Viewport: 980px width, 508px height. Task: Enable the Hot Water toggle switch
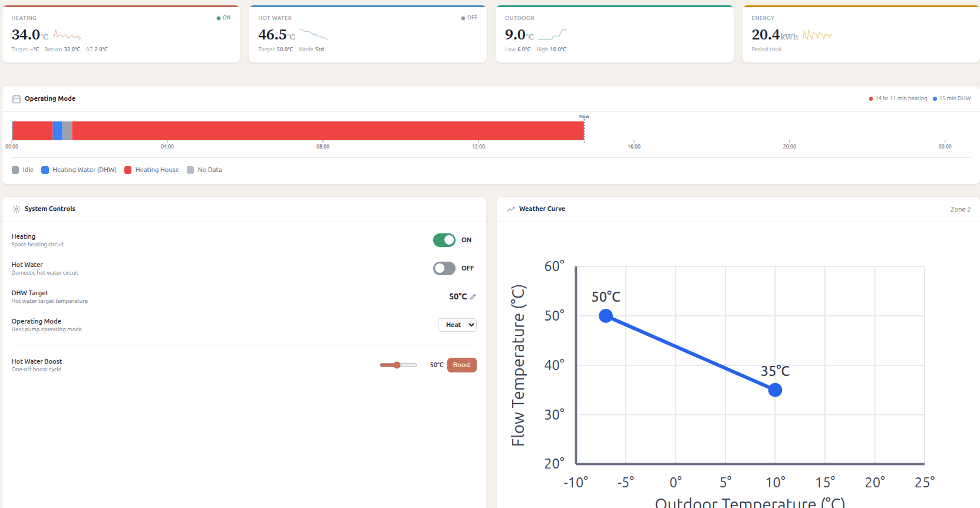pos(444,269)
